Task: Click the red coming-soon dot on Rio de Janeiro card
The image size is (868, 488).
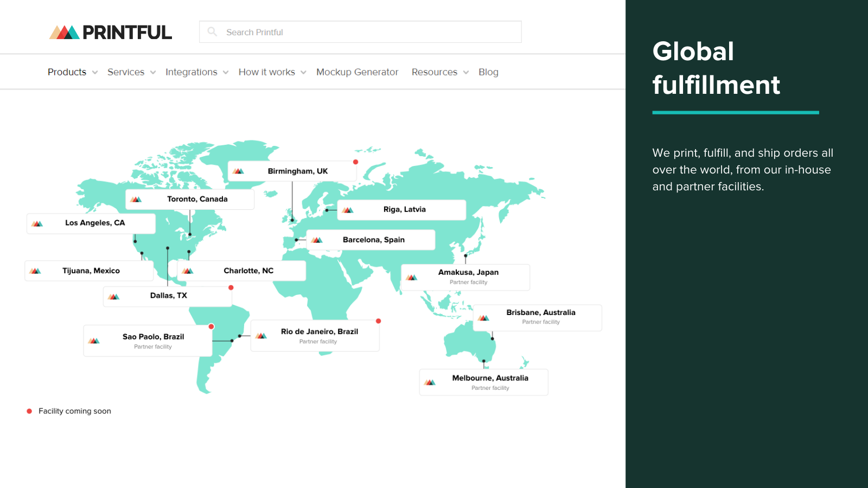Action: [x=379, y=321]
